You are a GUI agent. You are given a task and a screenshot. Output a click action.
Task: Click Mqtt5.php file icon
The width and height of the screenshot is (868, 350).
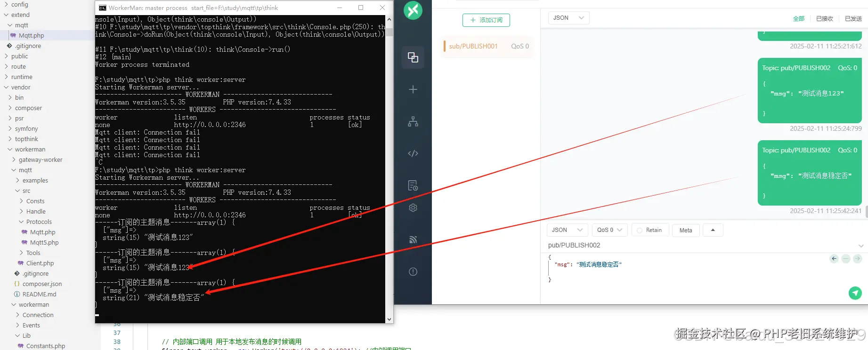24,242
